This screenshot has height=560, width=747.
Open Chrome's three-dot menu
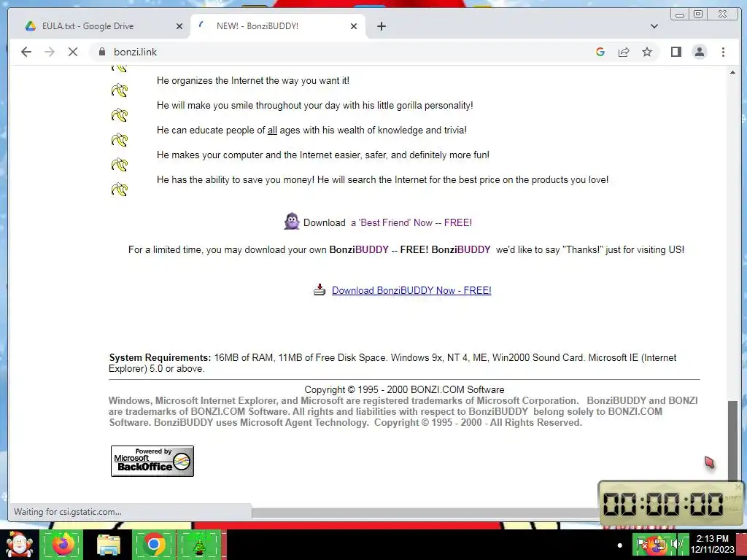(x=723, y=52)
